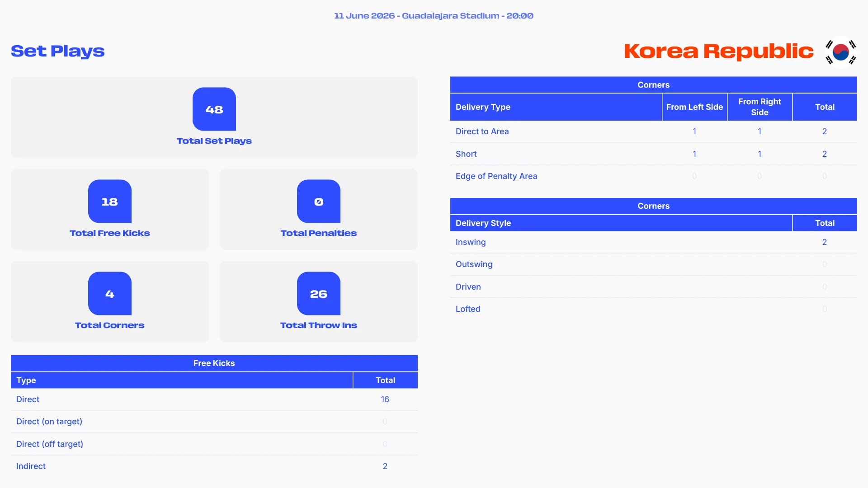Select the Direct to Area row label

[482, 131]
